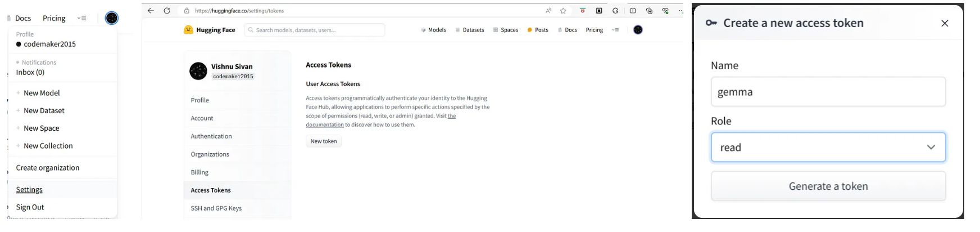
Task: Select Access Tokens in the settings sidebar
Action: click(x=237, y=190)
